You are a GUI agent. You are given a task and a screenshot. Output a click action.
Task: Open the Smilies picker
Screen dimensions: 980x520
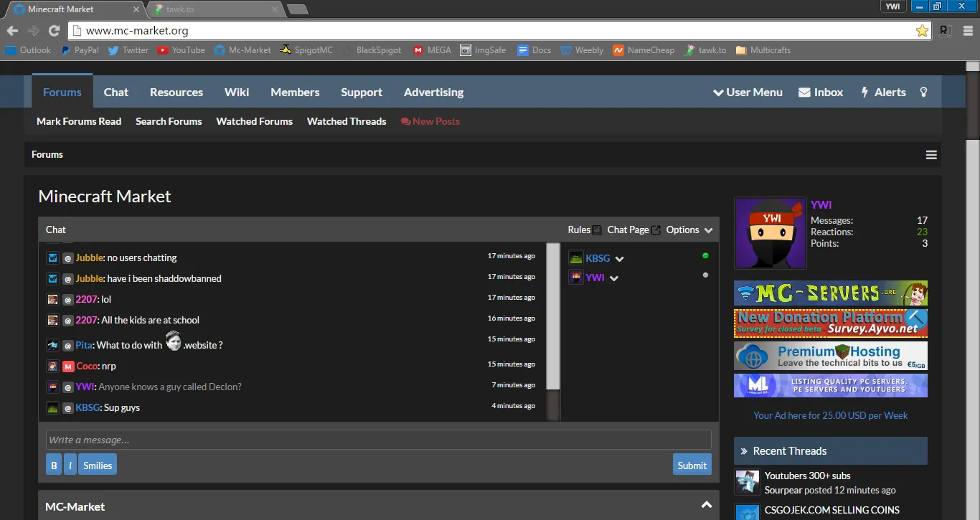[98, 465]
